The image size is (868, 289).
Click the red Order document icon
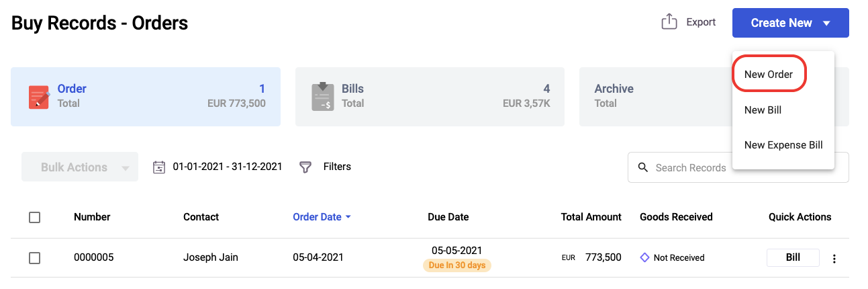39,97
